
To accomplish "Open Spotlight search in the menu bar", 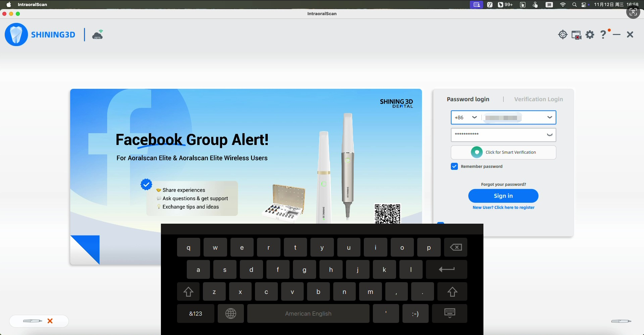I will 575,5.
